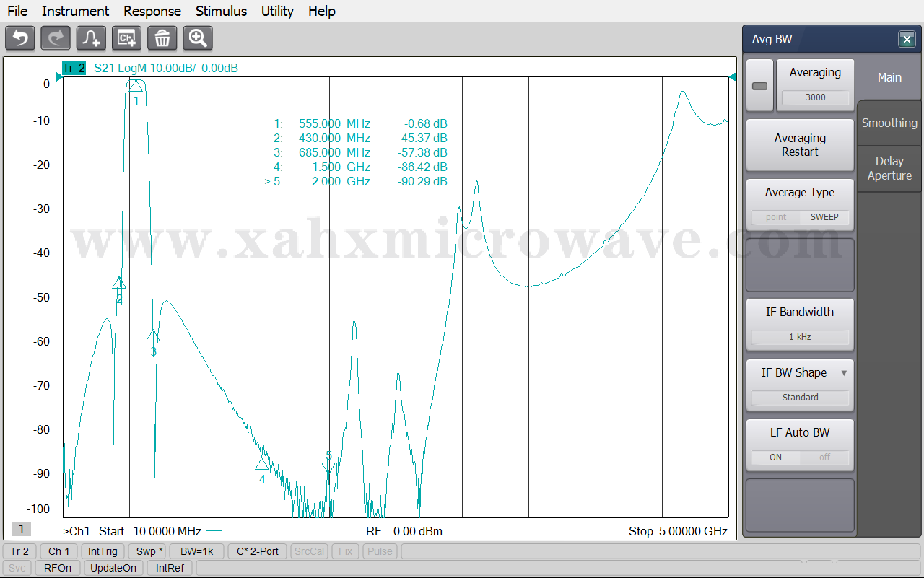Viewport: 924px width, 578px height.
Task: Click status bar C* 2-Port entry
Action: (x=258, y=551)
